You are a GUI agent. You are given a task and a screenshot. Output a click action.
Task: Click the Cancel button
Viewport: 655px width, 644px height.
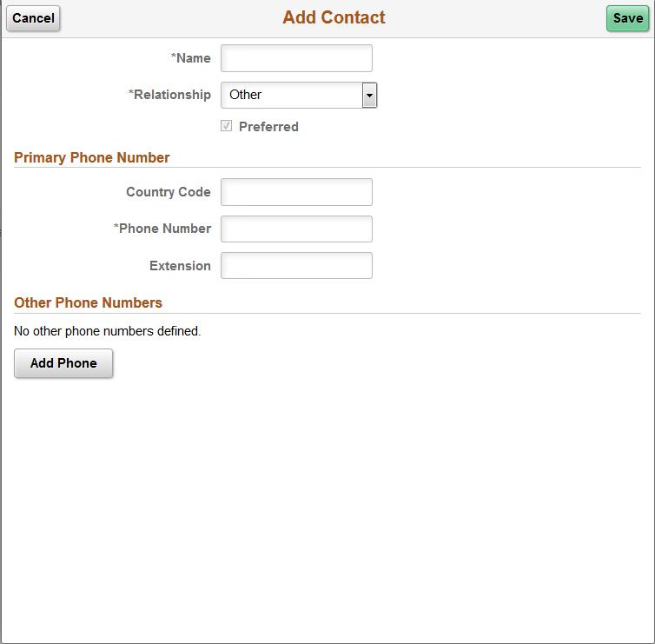(x=33, y=18)
